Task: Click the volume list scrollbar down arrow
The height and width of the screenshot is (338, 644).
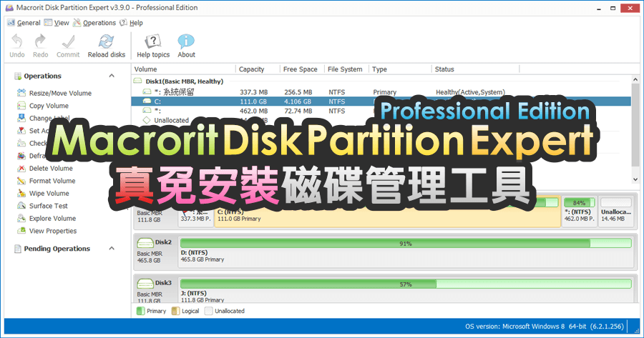Action: coord(635,179)
